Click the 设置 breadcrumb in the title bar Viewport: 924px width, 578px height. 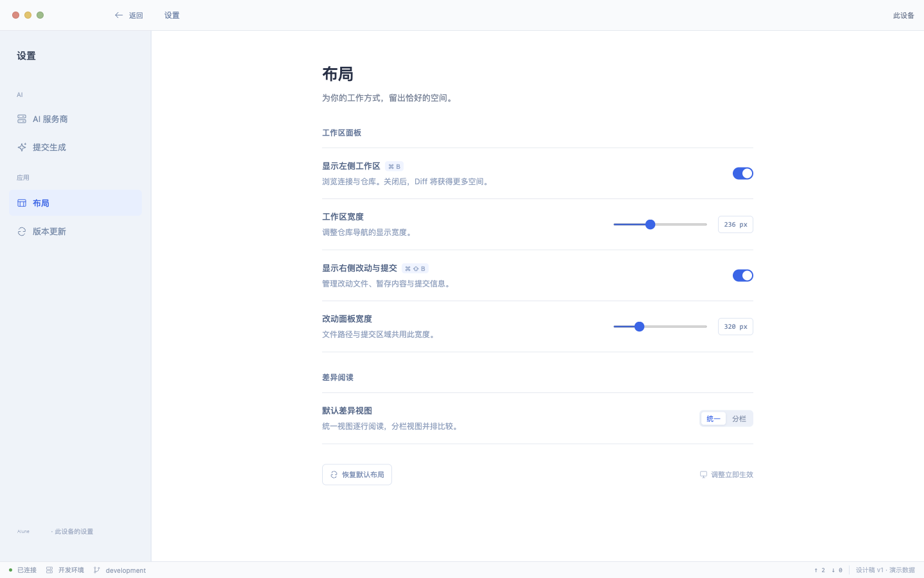point(172,15)
